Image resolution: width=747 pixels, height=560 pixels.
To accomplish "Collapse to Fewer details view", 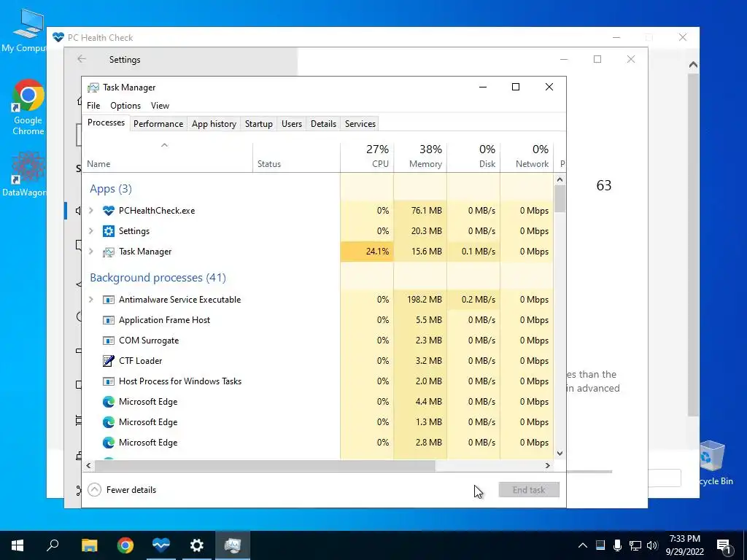I will click(122, 489).
